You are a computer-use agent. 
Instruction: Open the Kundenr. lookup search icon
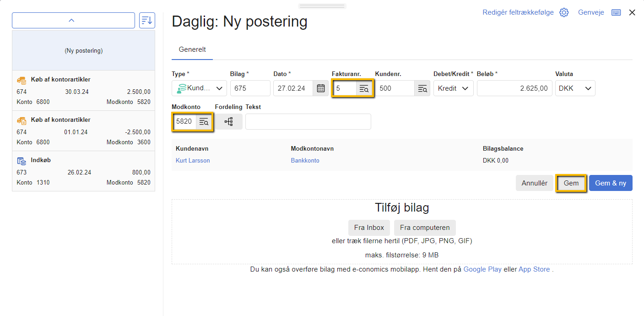click(x=422, y=88)
